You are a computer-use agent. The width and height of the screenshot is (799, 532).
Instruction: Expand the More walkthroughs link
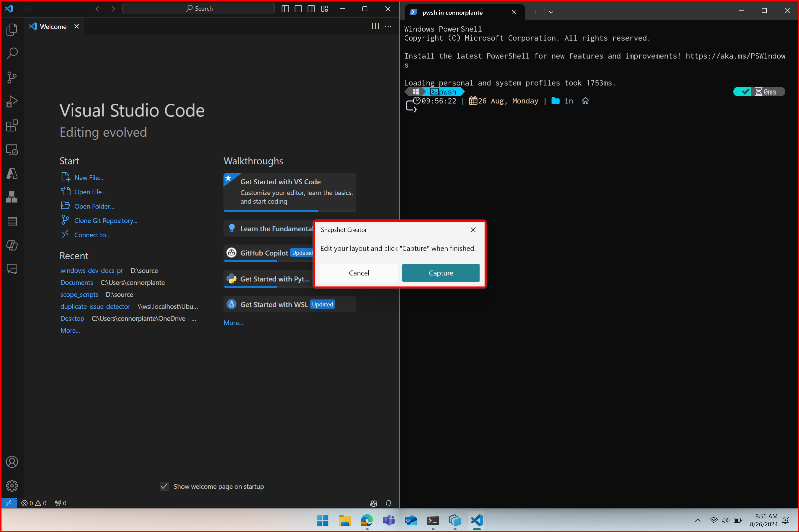[x=233, y=322]
